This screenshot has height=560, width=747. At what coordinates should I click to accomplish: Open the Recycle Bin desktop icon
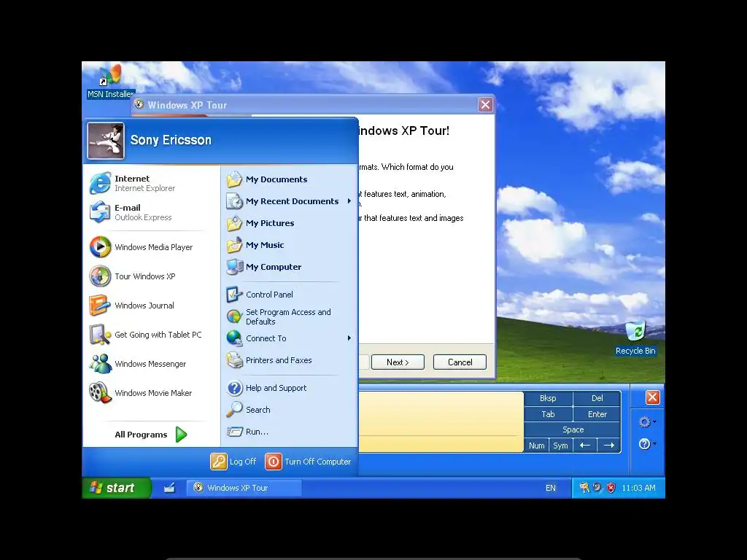(x=635, y=338)
